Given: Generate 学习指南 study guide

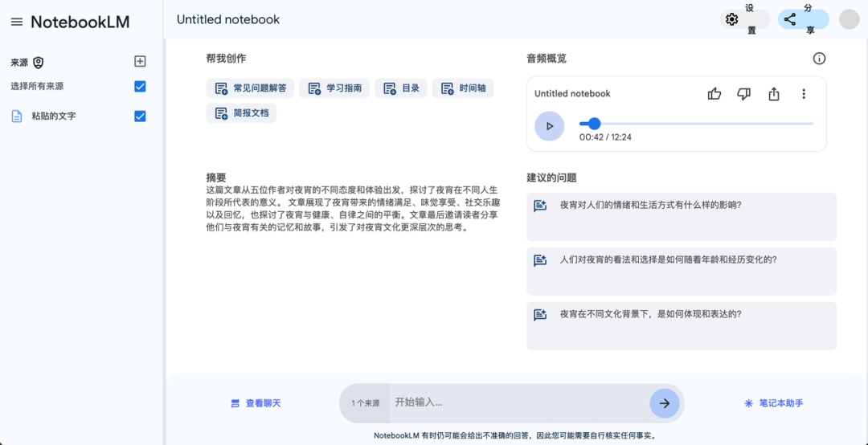Looking at the screenshot, I should click(334, 88).
